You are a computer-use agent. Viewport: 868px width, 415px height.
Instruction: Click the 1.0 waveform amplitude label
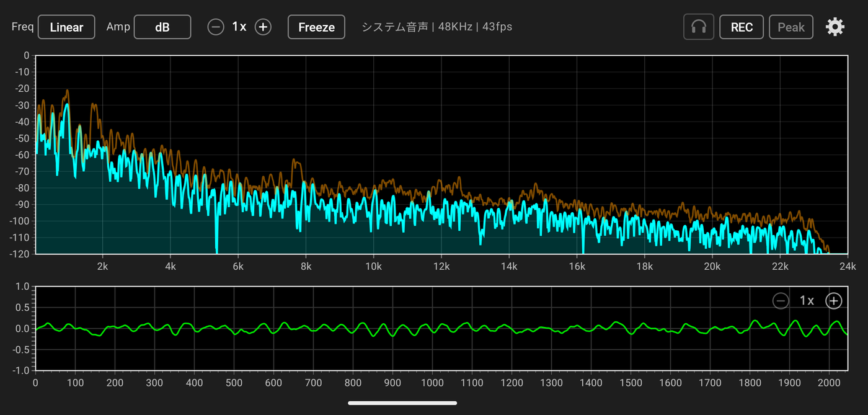coord(22,287)
